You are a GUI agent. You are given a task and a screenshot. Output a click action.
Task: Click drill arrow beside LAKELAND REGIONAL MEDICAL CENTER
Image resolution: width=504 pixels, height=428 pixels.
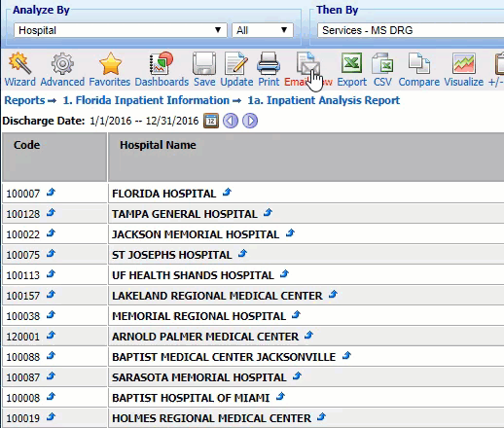pyautogui.click(x=333, y=295)
